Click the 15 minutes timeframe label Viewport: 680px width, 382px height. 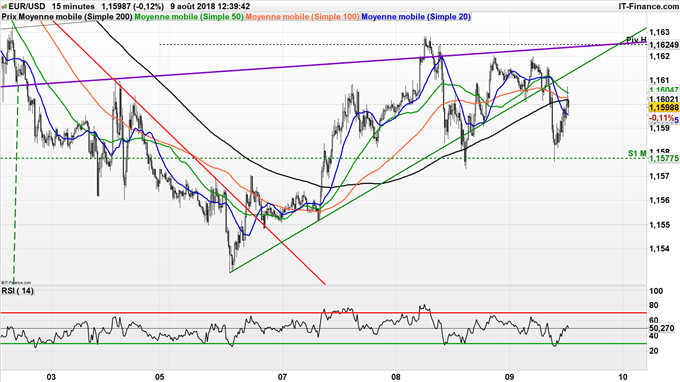[73, 7]
